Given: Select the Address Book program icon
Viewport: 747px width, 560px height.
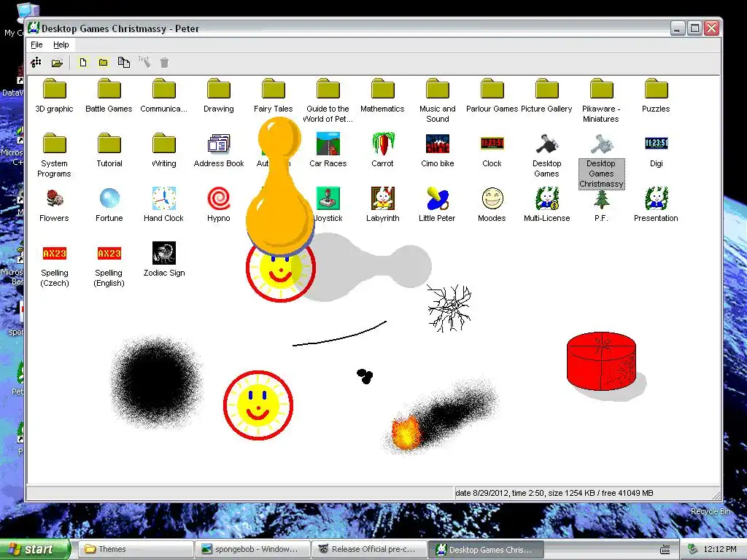Looking at the screenshot, I should (x=219, y=144).
